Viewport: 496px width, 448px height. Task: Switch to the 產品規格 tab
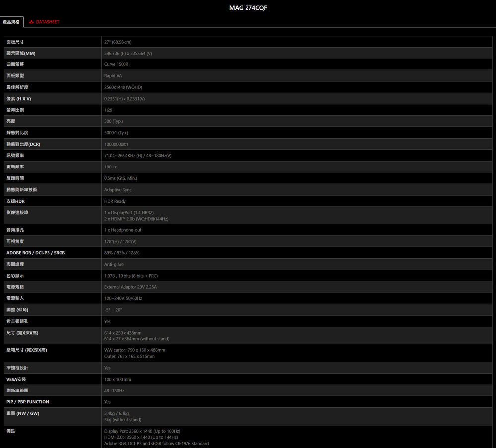click(11, 22)
